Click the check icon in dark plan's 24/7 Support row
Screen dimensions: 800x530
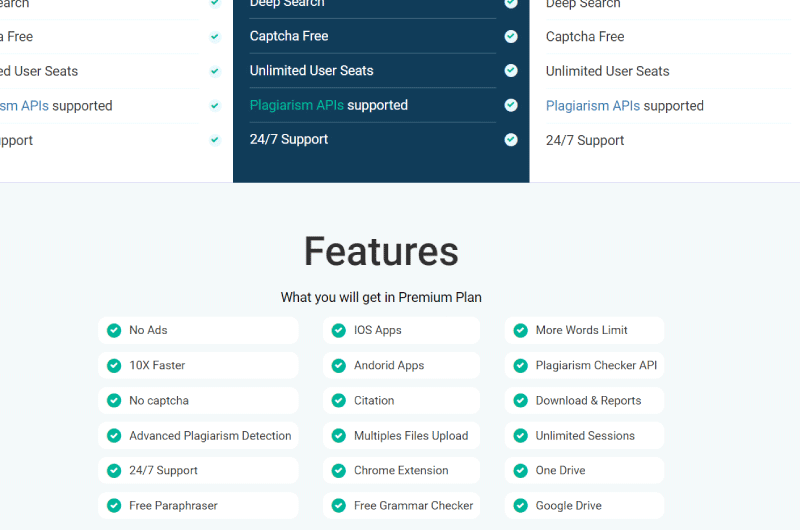(x=511, y=139)
